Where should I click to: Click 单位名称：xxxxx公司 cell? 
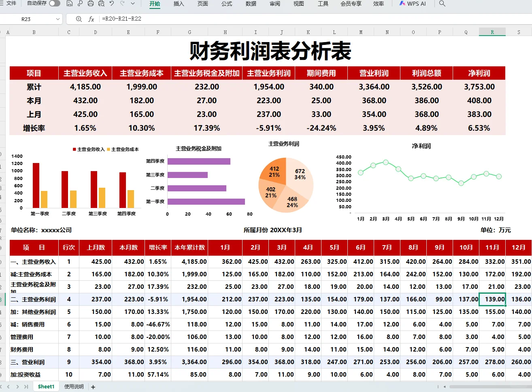click(41, 230)
